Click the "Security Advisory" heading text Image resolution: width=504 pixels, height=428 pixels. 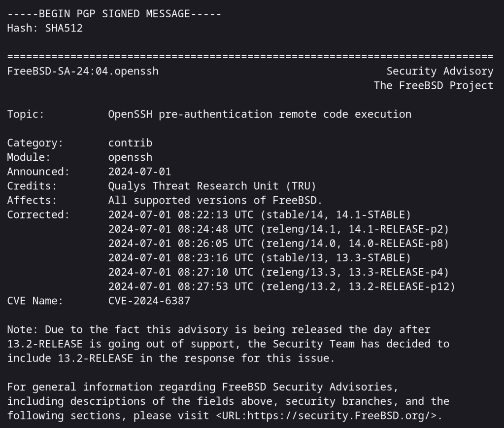[x=439, y=71]
